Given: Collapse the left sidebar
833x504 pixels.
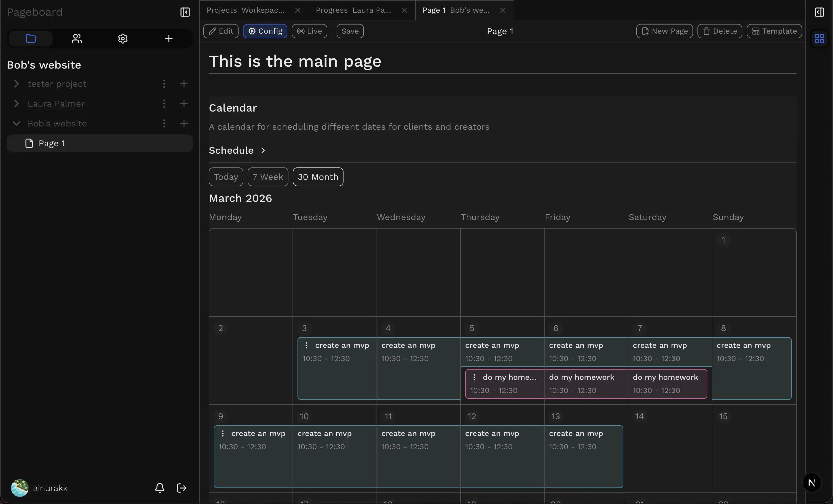Looking at the screenshot, I should 185,12.
